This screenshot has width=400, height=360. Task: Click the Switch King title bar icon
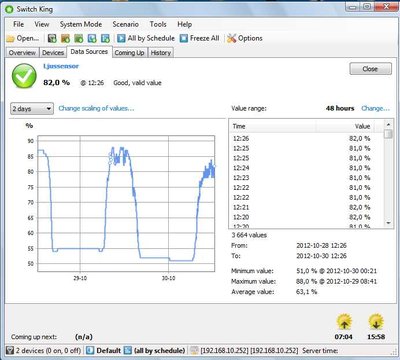tap(9, 9)
